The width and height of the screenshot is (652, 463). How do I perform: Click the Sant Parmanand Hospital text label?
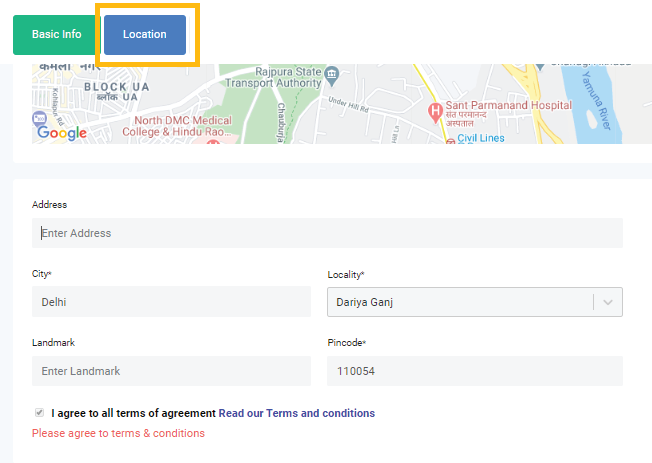(x=509, y=105)
